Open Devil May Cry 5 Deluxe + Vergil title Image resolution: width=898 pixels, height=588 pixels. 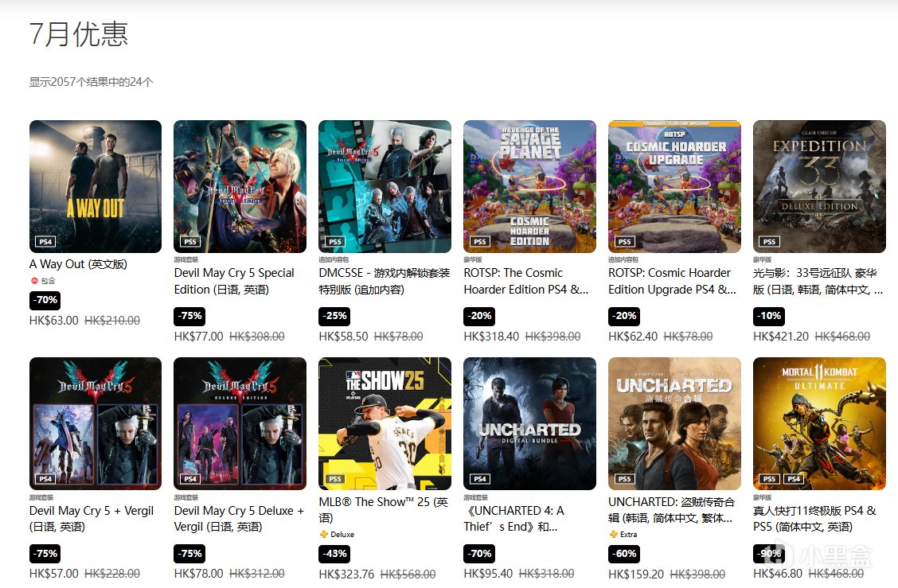[240, 518]
